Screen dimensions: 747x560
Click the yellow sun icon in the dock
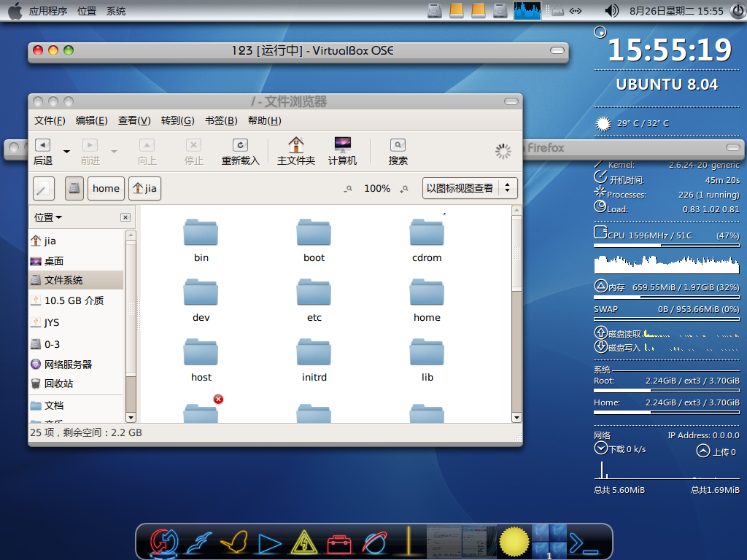[x=514, y=542]
